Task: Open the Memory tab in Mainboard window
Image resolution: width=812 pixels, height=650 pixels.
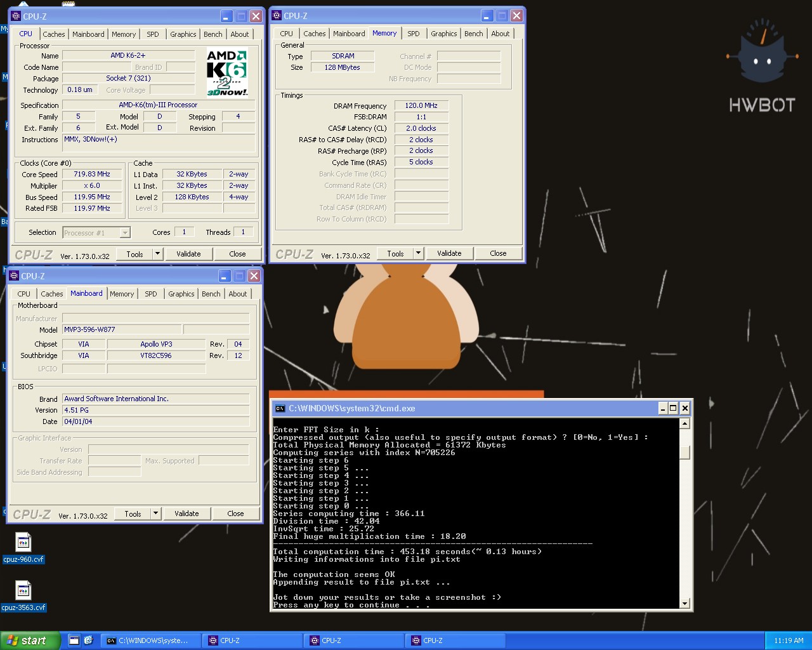Action: click(x=122, y=294)
